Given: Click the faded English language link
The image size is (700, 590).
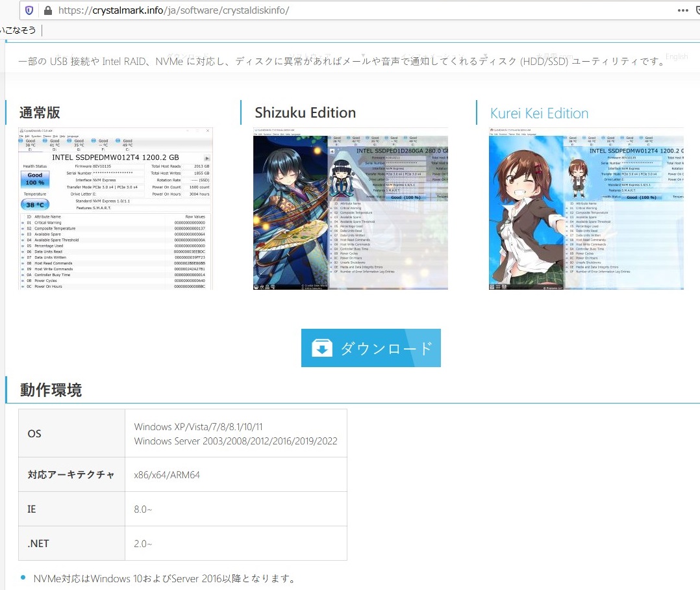Looking at the screenshot, I should pyautogui.click(x=677, y=57).
